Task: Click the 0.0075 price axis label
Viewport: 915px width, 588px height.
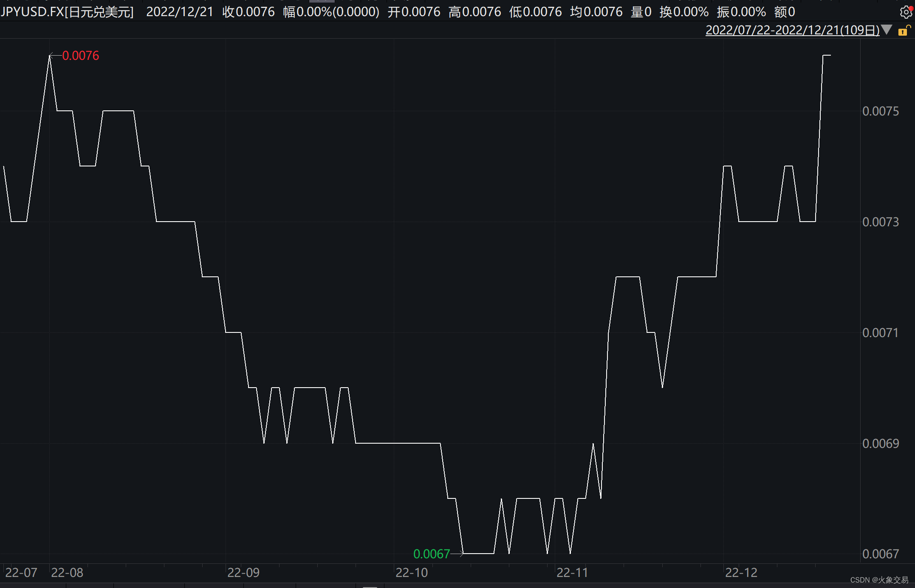Action: (x=880, y=111)
